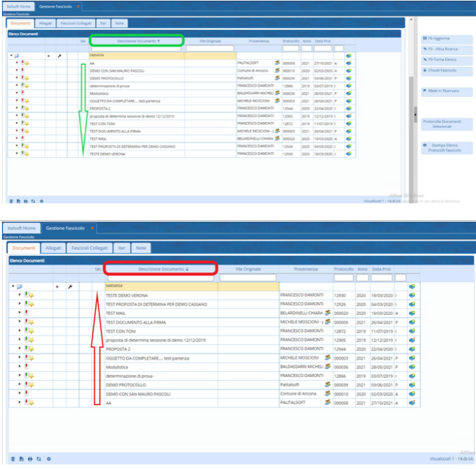Expand the AA row in the upper list

17,63
